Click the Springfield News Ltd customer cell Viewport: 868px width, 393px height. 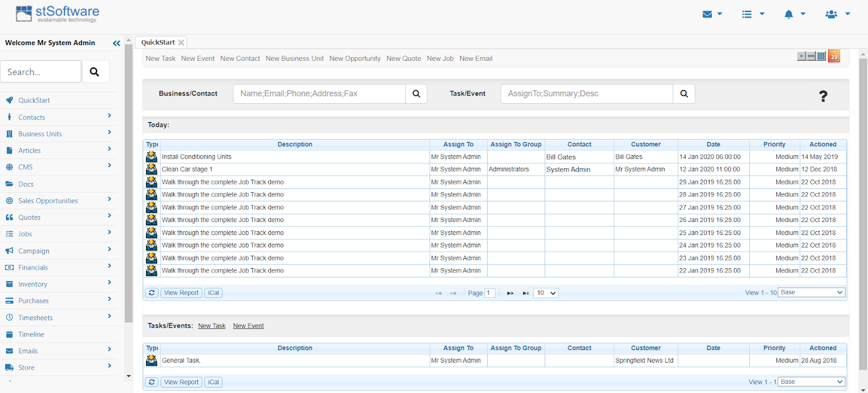[x=646, y=360]
